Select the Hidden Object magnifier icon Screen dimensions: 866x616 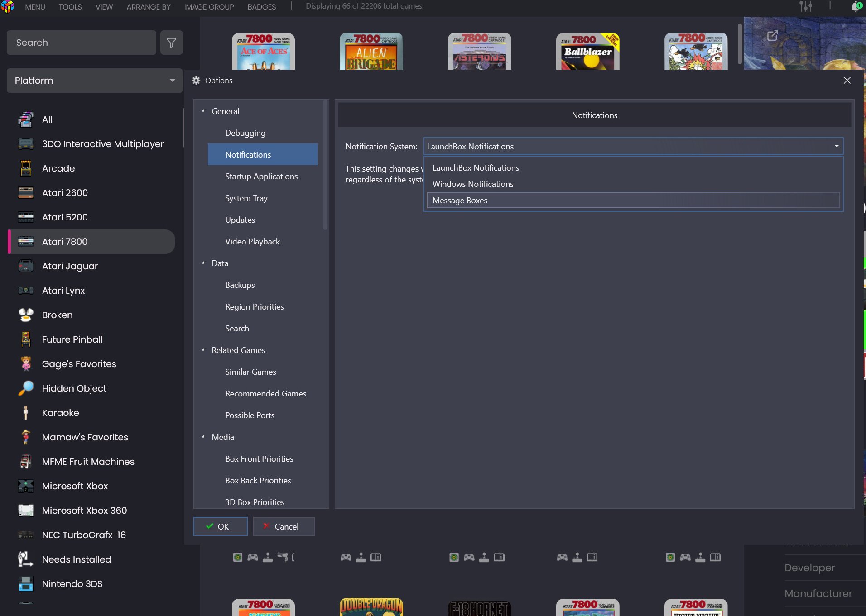point(26,388)
